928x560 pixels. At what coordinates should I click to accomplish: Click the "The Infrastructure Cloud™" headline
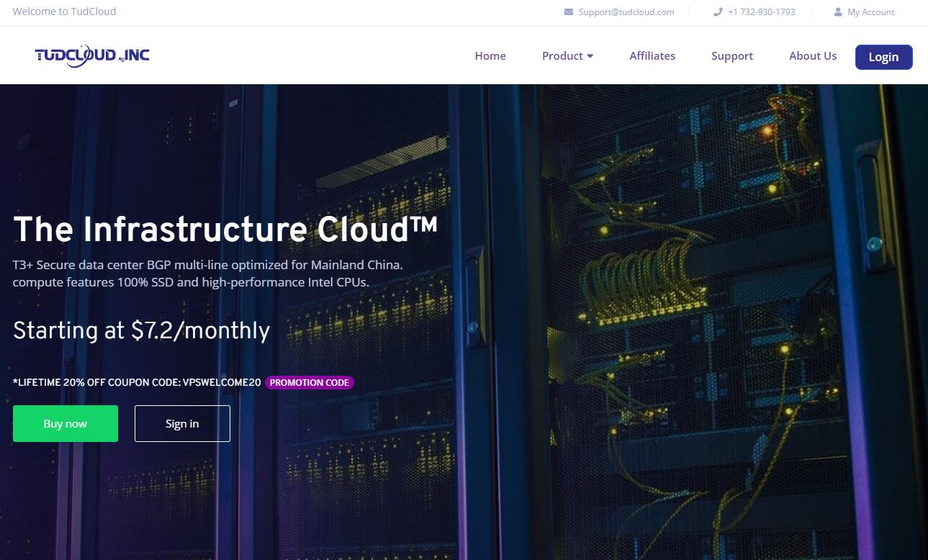[x=225, y=229]
